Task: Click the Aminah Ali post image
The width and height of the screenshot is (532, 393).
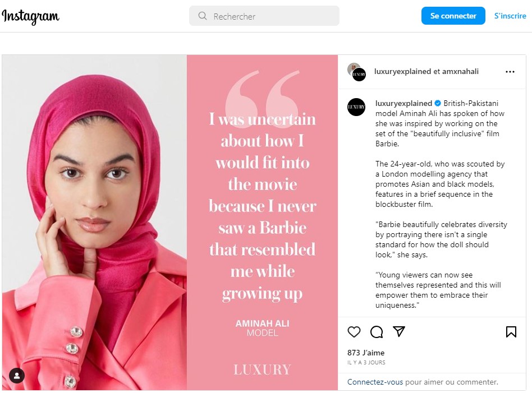Action: tap(169, 223)
